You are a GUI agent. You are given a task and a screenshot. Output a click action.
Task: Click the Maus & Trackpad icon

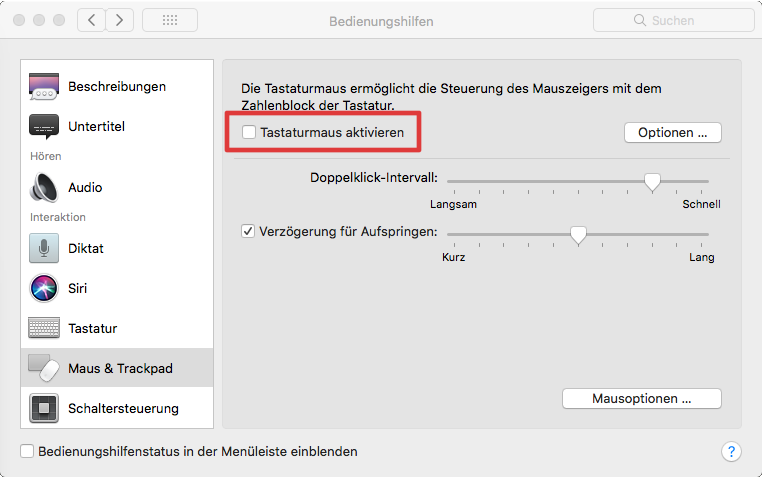click(44, 368)
